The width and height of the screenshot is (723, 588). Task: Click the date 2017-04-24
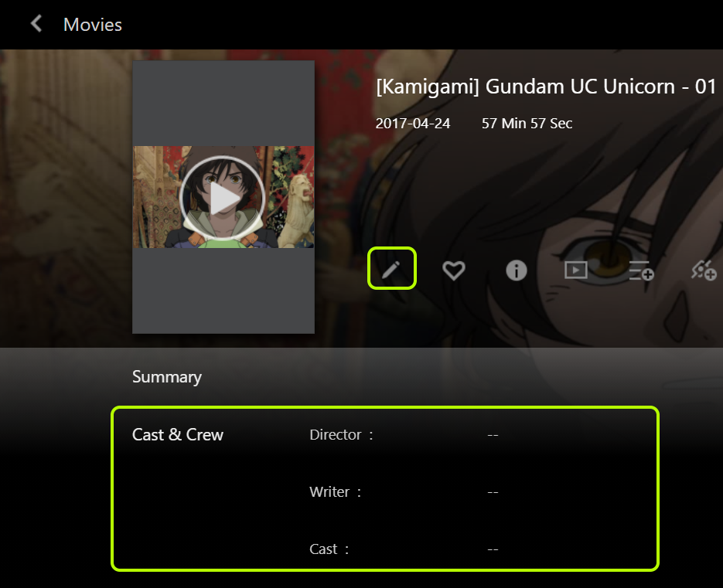coord(413,124)
